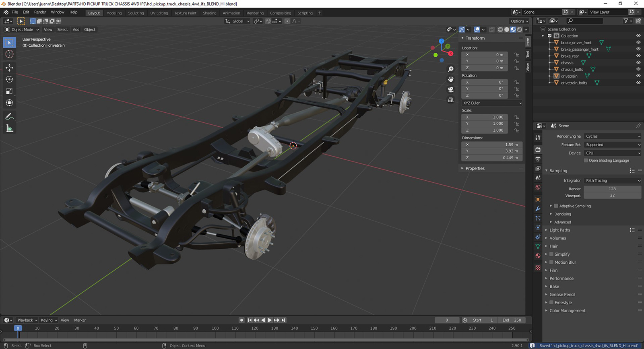
Task: Jump to the timeline end frame button
Action: tap(283, 320)
